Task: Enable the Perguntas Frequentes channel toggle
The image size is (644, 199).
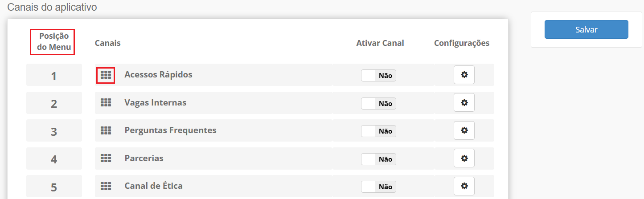Action: coord(378,131)
